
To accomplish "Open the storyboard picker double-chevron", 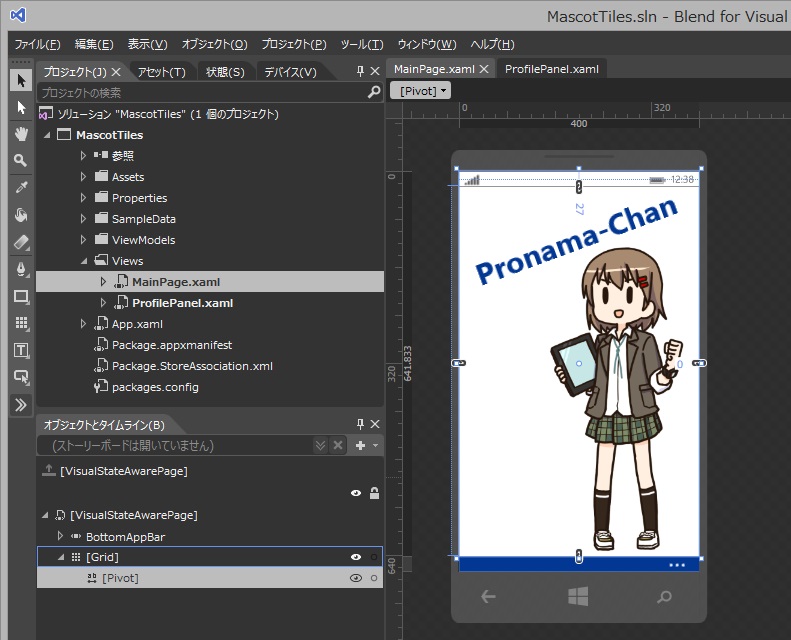I will pos(320,445).
